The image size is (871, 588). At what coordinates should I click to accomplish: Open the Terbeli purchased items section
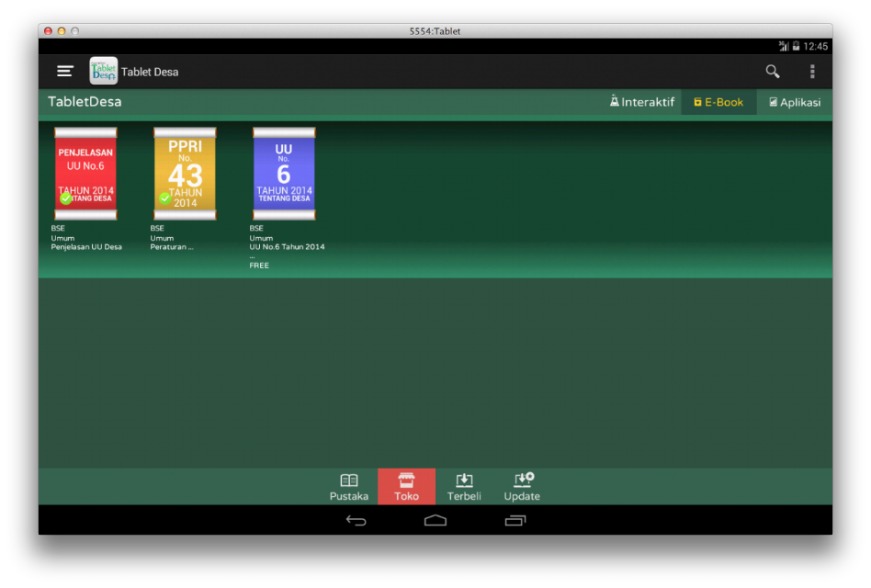464,487
